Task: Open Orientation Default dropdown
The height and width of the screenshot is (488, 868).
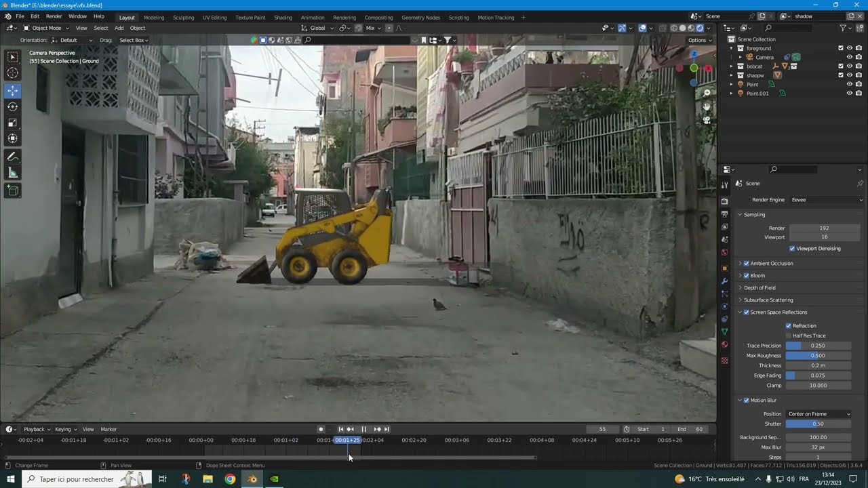Action: coord(72,40)
